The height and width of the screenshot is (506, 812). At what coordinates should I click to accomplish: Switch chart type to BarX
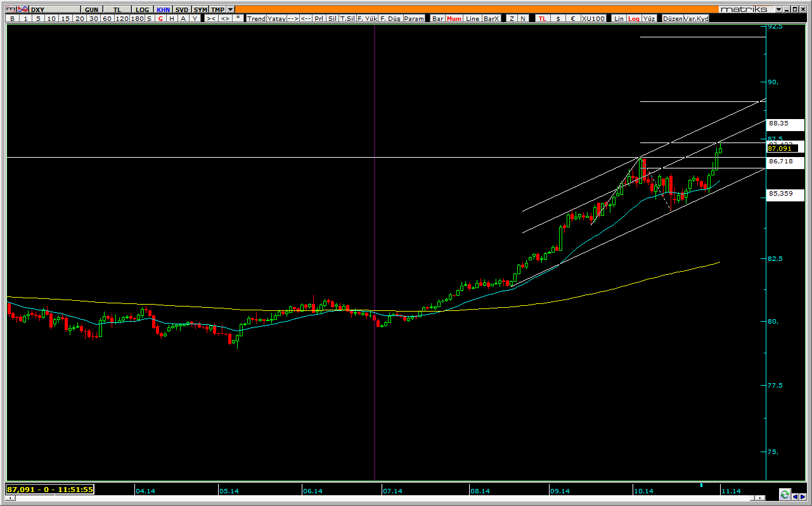491,18
